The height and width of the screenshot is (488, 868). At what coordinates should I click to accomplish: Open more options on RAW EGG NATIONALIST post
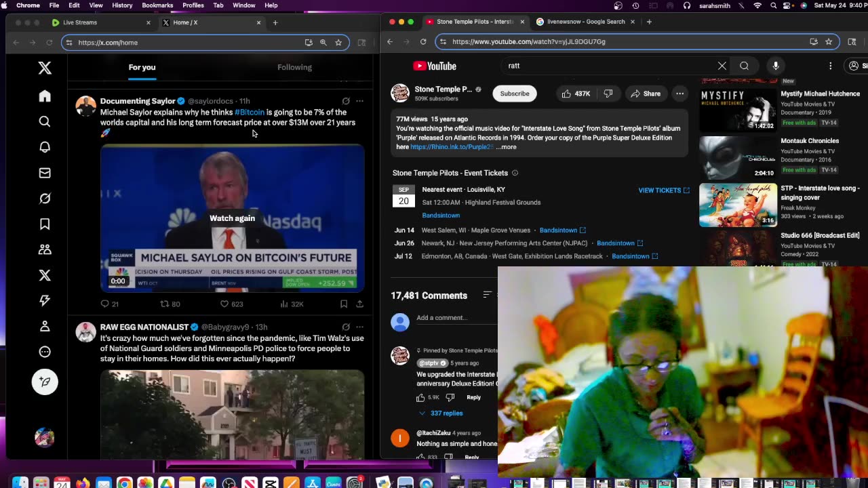pyautogui.click(x=359, y=327)
